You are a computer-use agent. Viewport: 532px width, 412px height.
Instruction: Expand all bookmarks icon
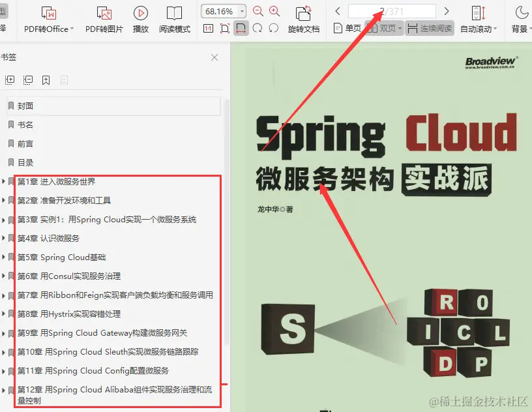coord(10,80)
